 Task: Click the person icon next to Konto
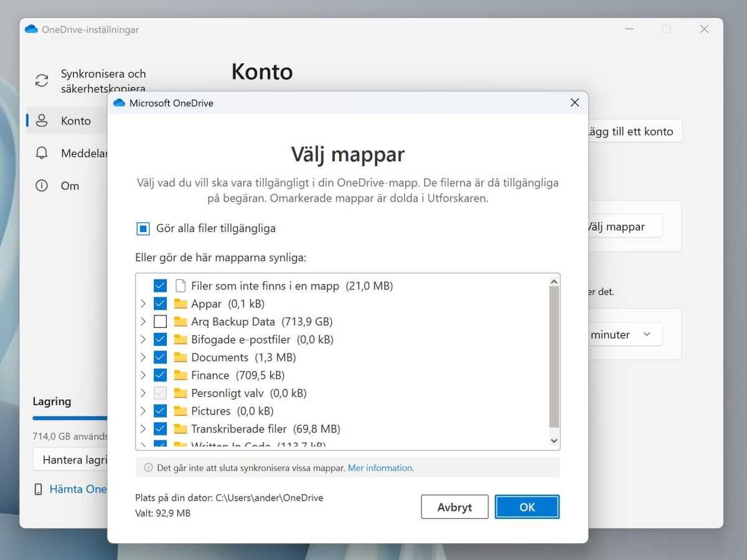coord(41,120)
